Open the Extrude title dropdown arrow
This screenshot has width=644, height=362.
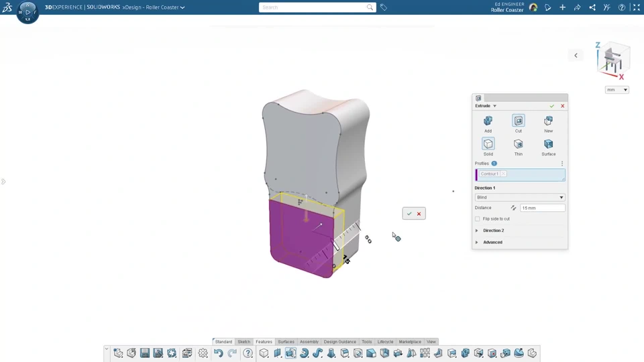(x=494, y=106)
